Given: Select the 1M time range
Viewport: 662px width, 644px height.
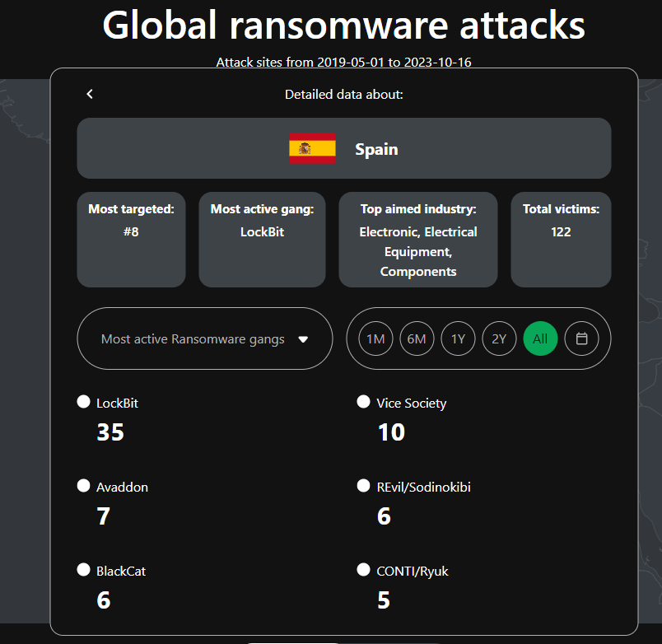Looking at the screenshot, I should tap(375, 338).
